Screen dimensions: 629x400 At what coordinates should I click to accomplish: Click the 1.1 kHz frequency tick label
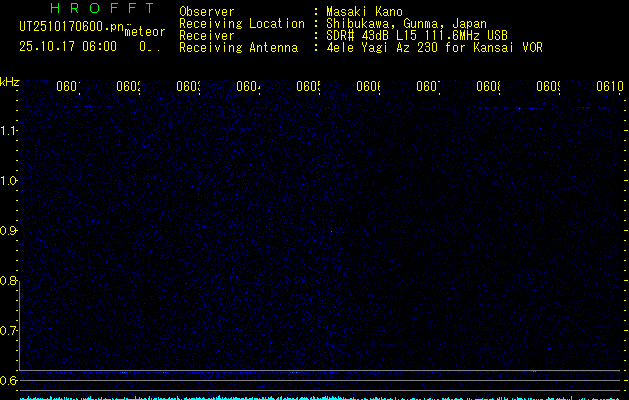(8, 131)
